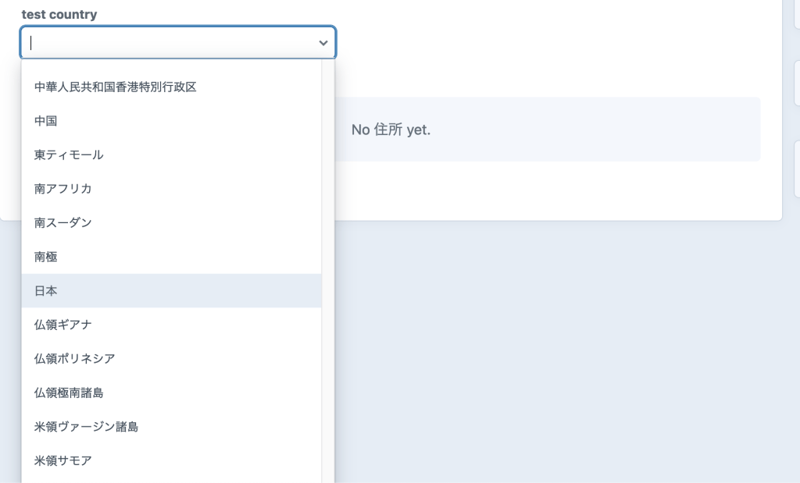This screenshot has width=800, height=483.
Task: Pick 仏領ギアナ from the country list
Action: coord(63,325)
